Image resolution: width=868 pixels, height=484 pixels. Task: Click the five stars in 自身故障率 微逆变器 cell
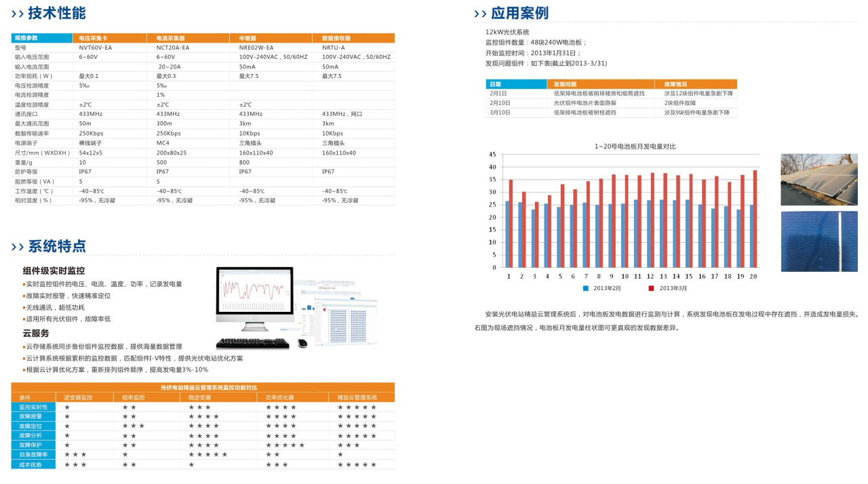tap(208, 455)
